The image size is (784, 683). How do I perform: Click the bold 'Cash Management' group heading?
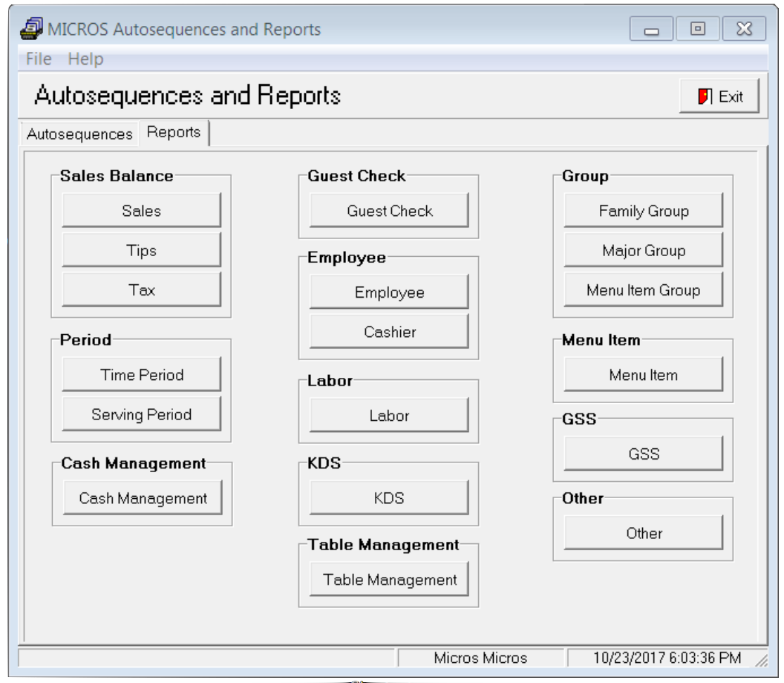(x=133, y=463)
